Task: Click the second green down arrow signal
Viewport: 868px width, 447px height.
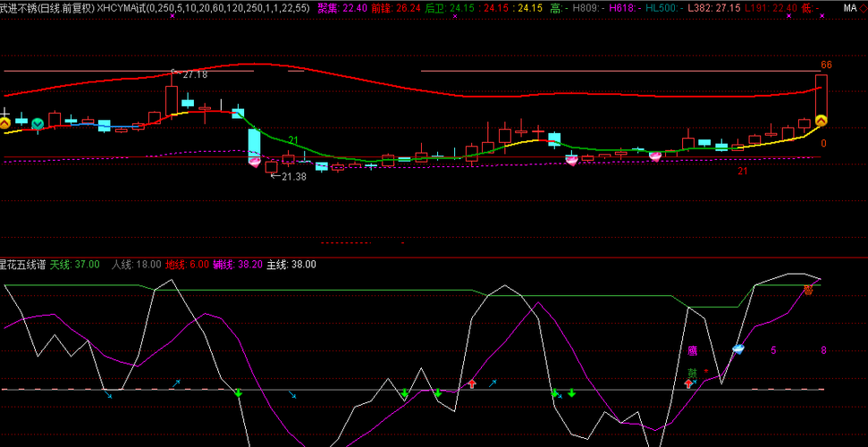Action: point(404,393)
